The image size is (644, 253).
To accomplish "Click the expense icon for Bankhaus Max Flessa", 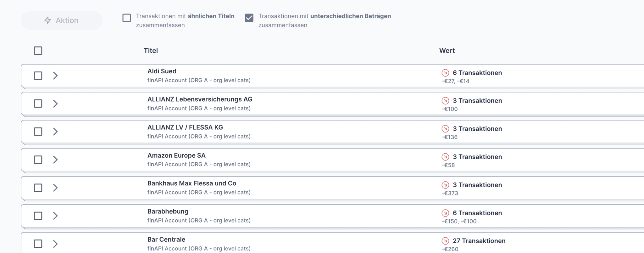I will coord(445,185).
